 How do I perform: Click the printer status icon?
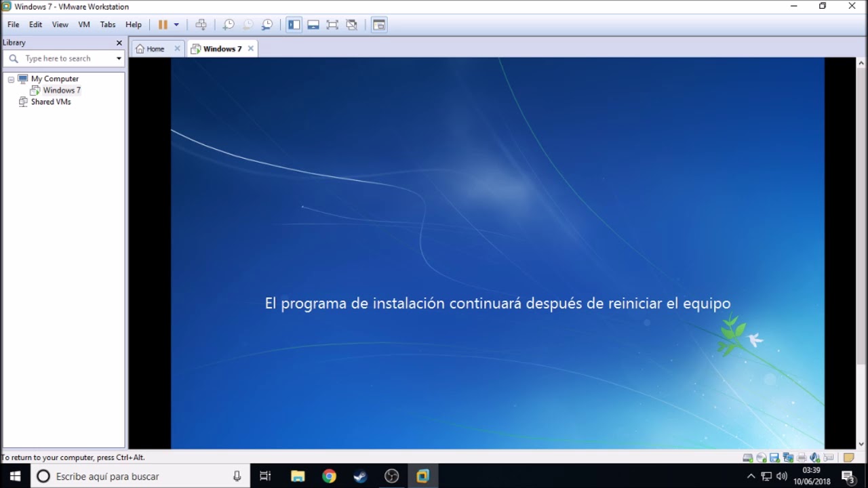click(x=802, y=457)
